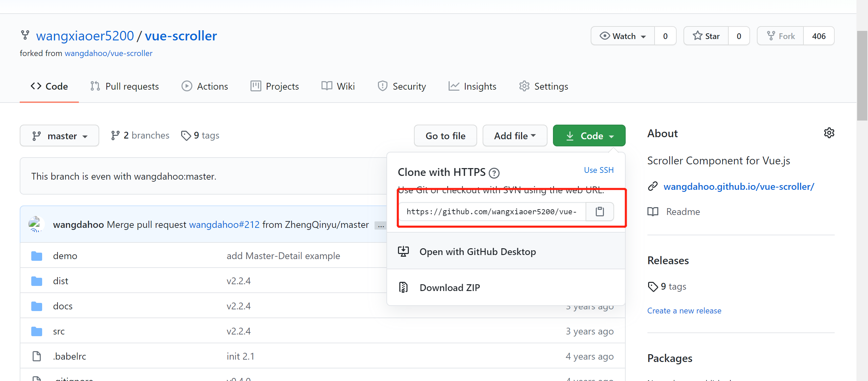Open the master branch dropdown
This screenshot has width=868, height=381.
(59, 135)
